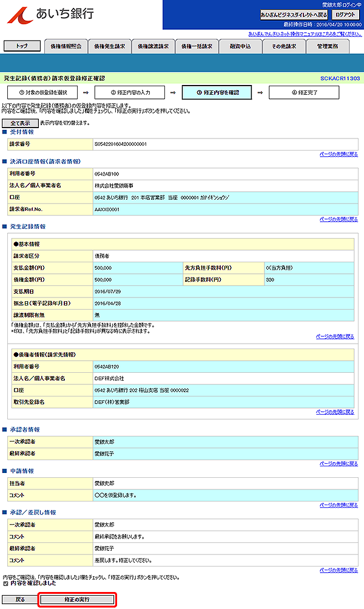Click creditor user number 0542AB120
Screen dimensions: 364x609
107,367
